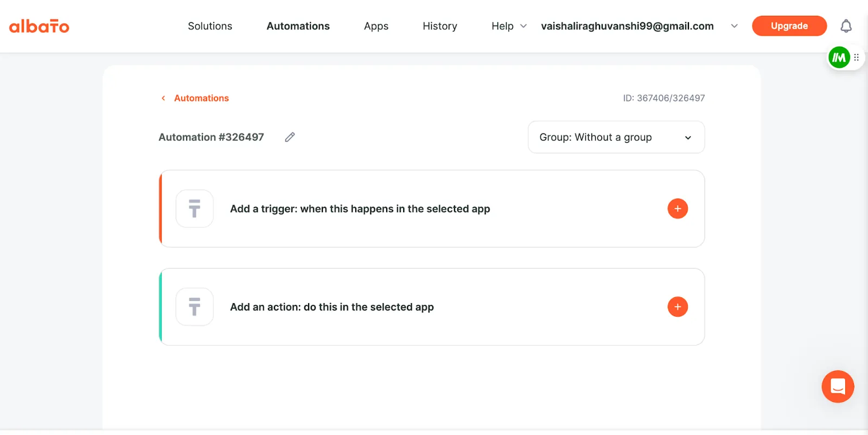This screenshot has height=435, width=868.
Task: Click the trigger app placeholder icon
Action: 195,209
